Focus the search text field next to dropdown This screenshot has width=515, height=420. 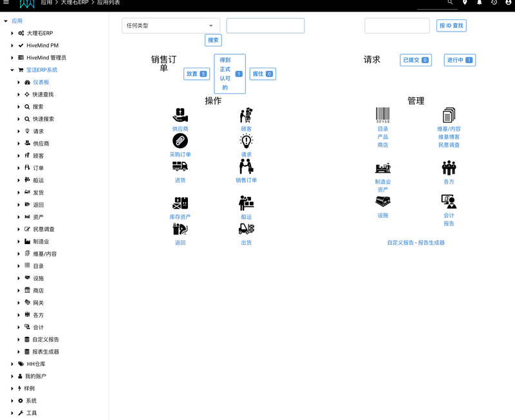(265, 26)
